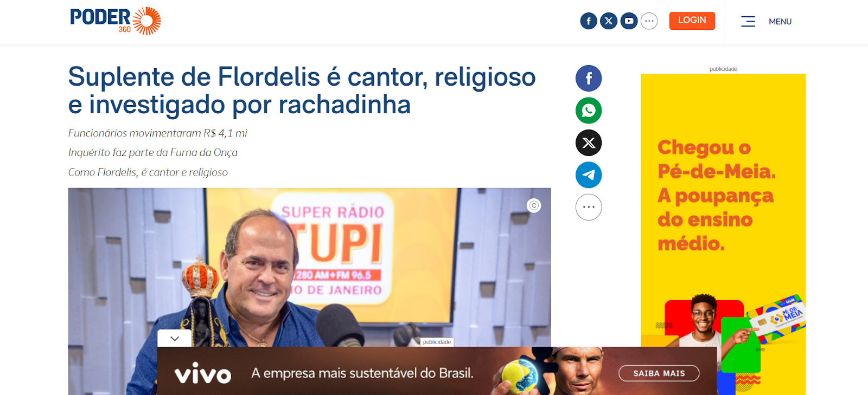Collapse the Vivo banner using chevron
868x395 pixels.
174,338
